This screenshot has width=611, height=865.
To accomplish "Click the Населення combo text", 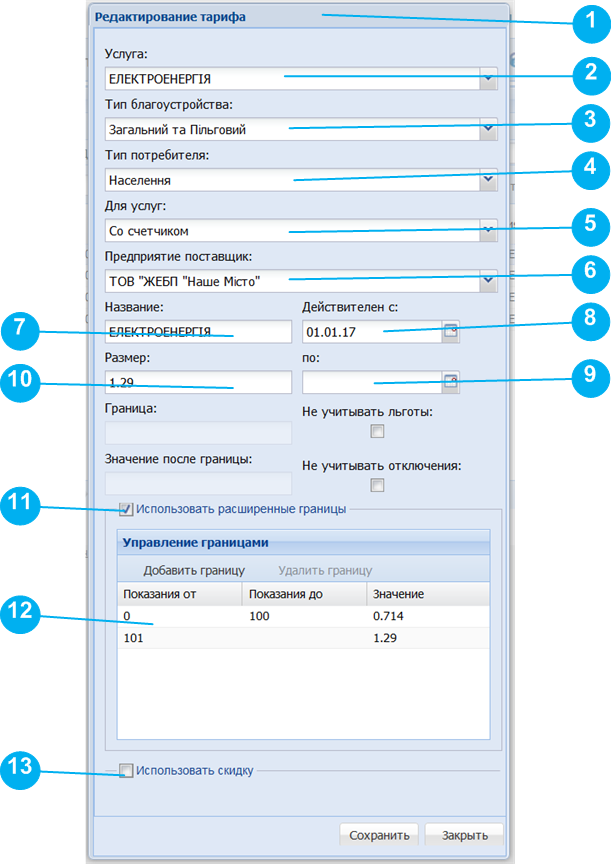I will tap(140, 180).
